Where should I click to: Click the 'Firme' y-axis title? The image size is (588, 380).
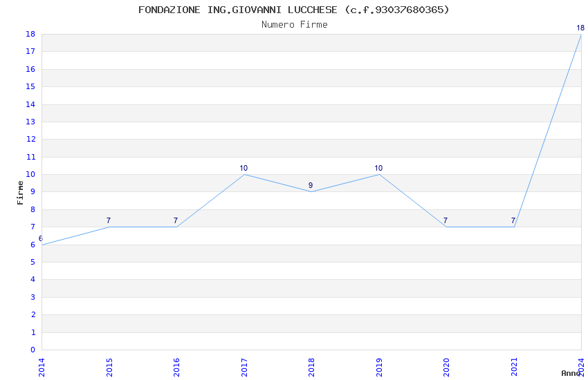(x=20, y=193)
